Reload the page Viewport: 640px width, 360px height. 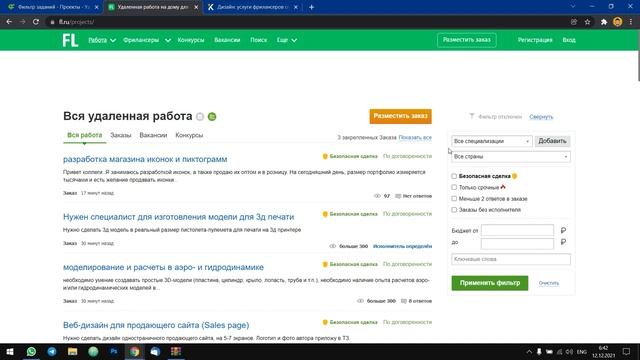click(36, 22)
